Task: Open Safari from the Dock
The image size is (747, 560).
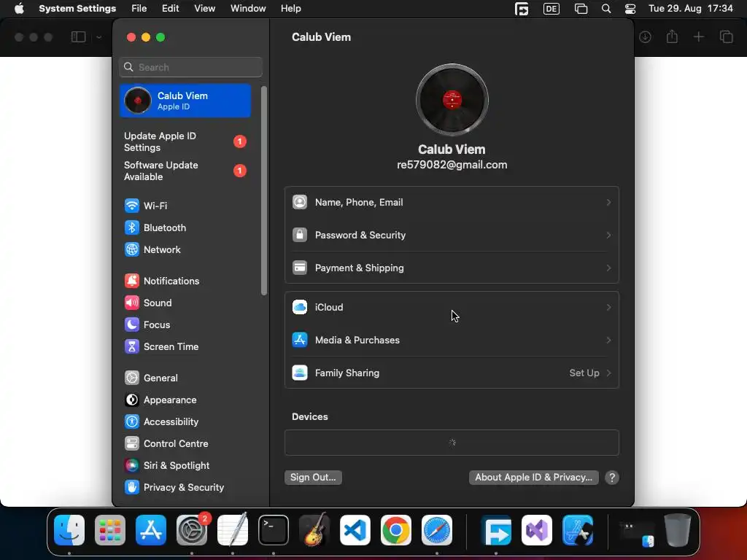Action: 437,530
